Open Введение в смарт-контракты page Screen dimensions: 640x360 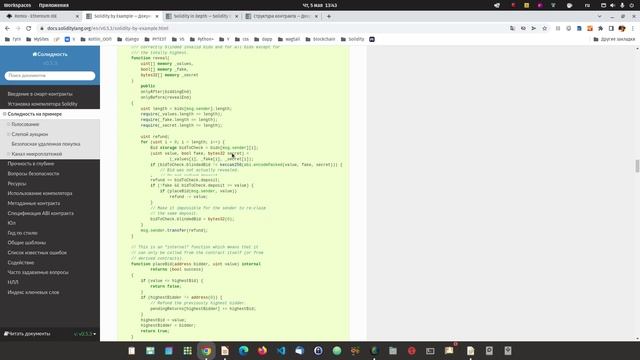click(x=40, y=94)
